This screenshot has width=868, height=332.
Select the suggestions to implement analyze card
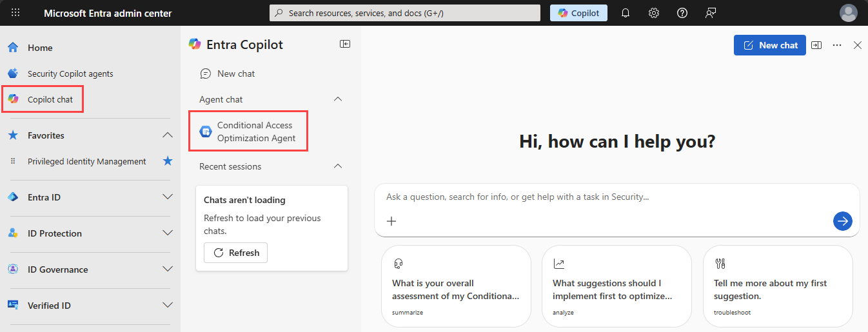[x=616, y=286]
